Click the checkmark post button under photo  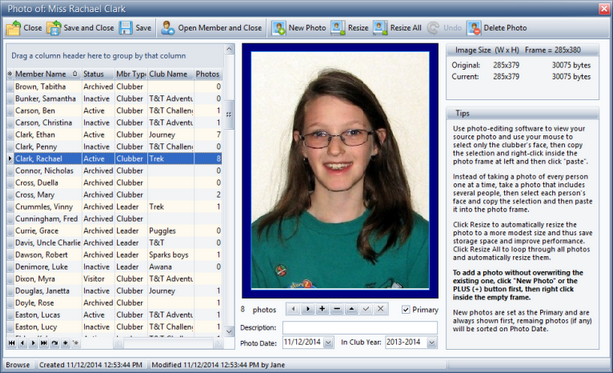tap(366, 309)
